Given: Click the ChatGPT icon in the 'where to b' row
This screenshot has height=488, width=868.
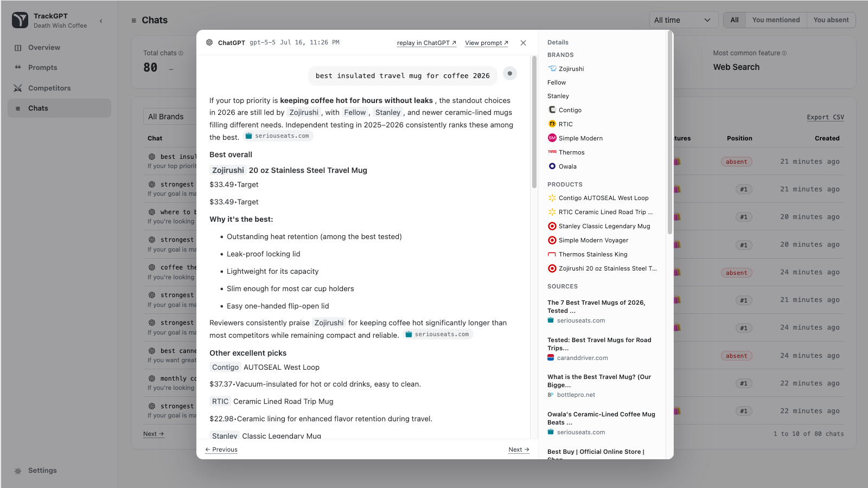Looking at the screenshot, I should pos(152,212).
